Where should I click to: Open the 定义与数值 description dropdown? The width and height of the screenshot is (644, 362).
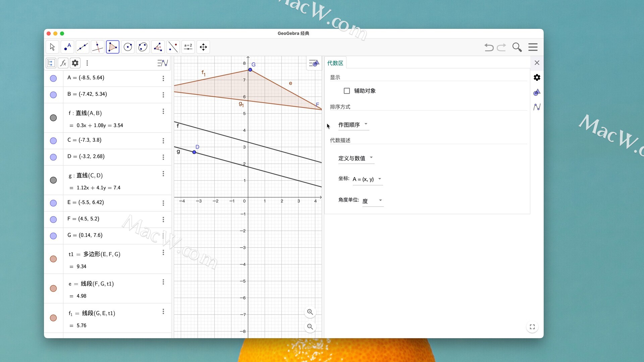pos(356,158)
